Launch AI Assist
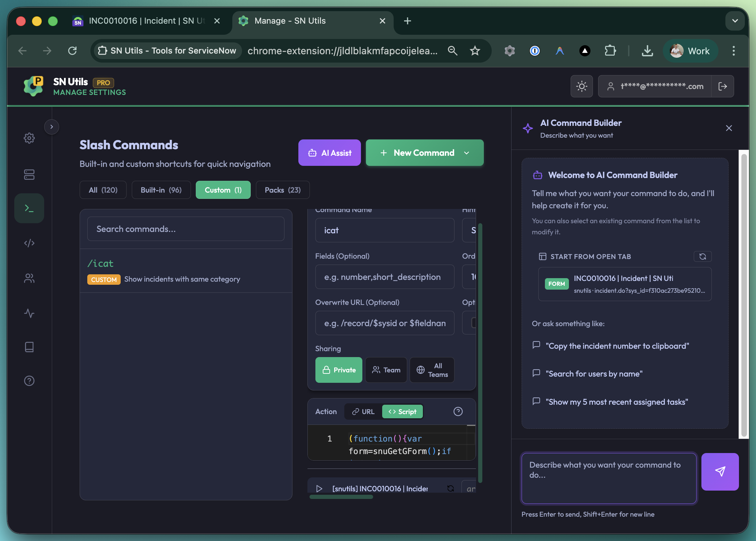Viewport: 756px width, 541px height. [x=329, y=153]
